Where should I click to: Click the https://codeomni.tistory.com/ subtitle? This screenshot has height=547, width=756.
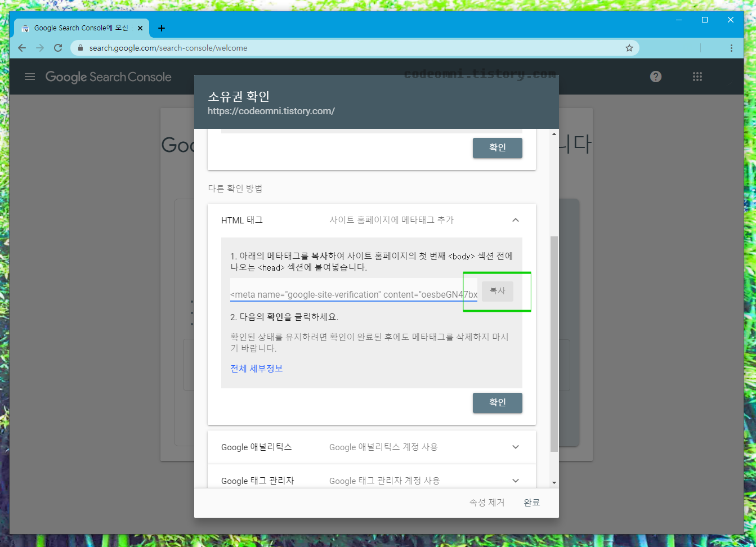pos(271,111)
